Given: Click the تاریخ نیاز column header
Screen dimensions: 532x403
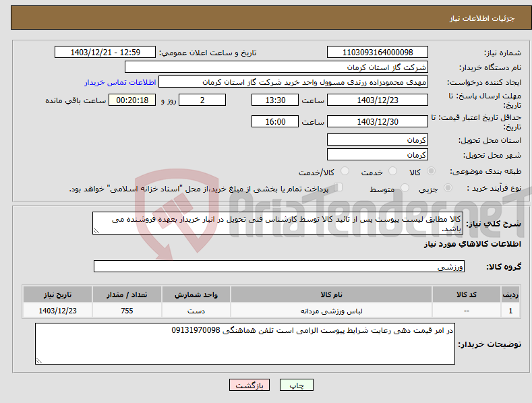Looking at the screenshot, I should pos(58,294).
